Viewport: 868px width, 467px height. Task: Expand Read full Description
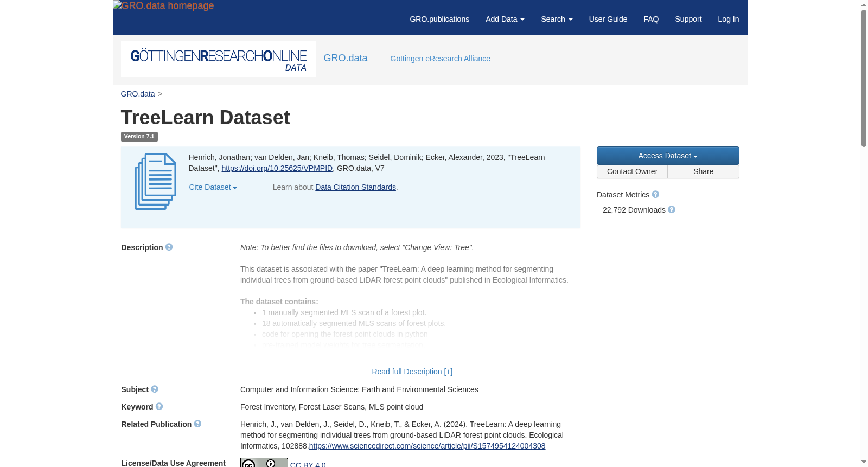click(x=412, y=372)
